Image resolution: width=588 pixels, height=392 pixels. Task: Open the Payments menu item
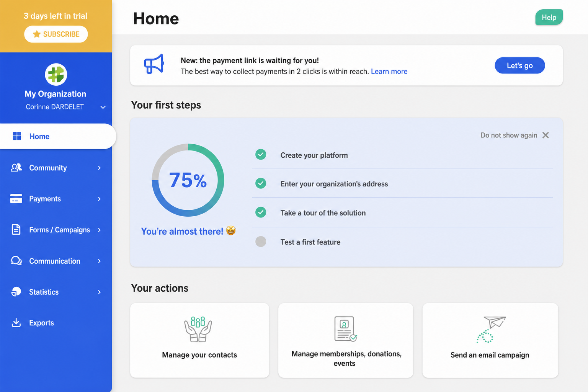pyautogui.click(x=56, y=199)
